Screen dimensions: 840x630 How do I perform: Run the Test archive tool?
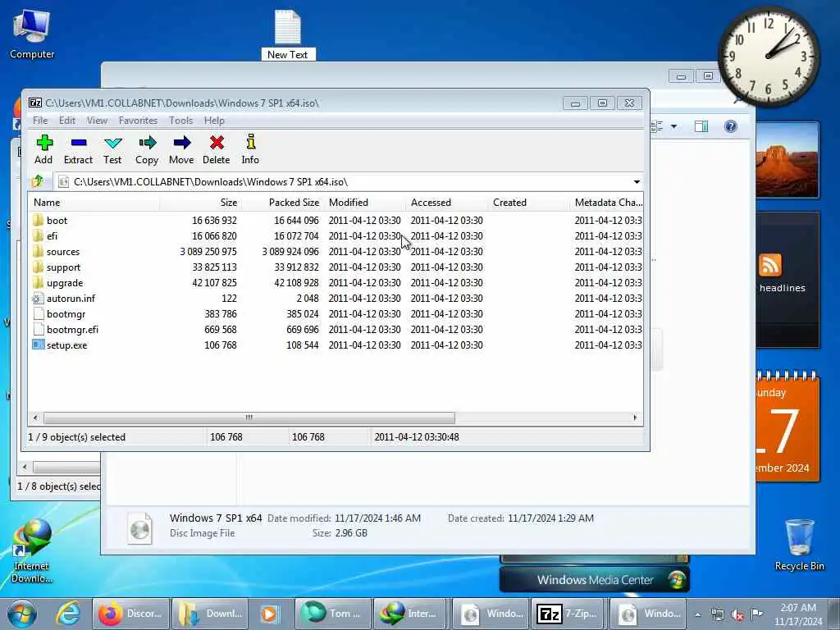112,149
